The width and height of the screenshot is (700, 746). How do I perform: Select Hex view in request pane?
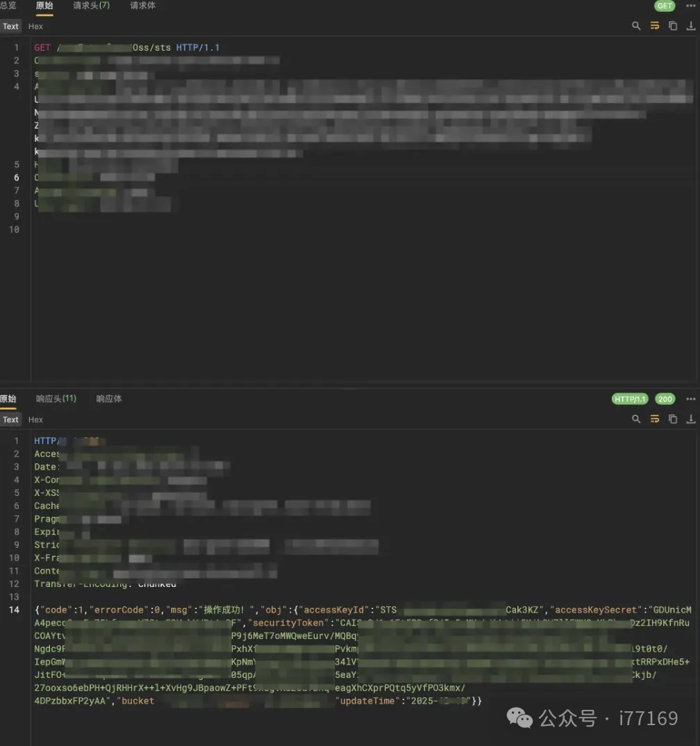pyautogui.click(x=35, y=26)
